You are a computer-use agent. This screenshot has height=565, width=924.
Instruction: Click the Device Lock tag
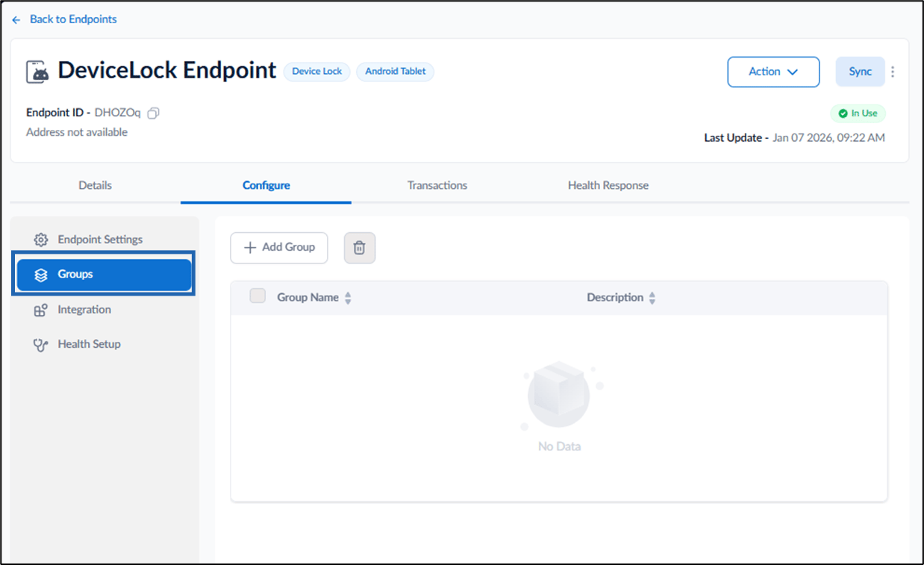click(316, 72)
